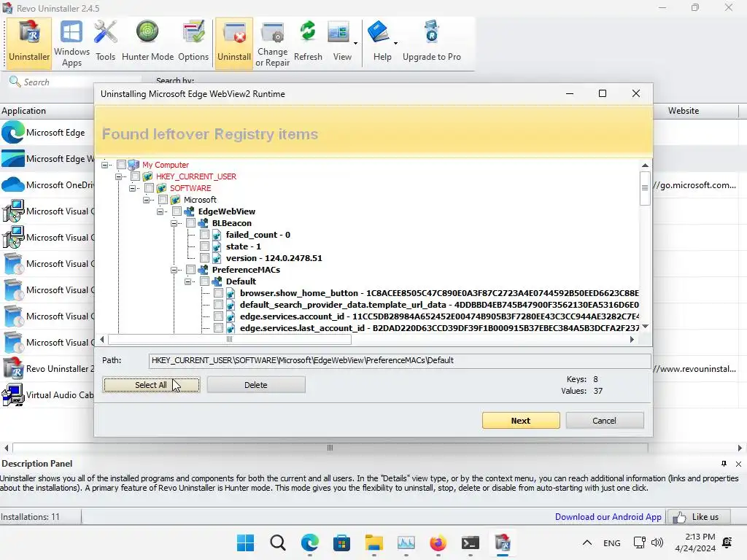Click the Next button

tap(521, 421)
